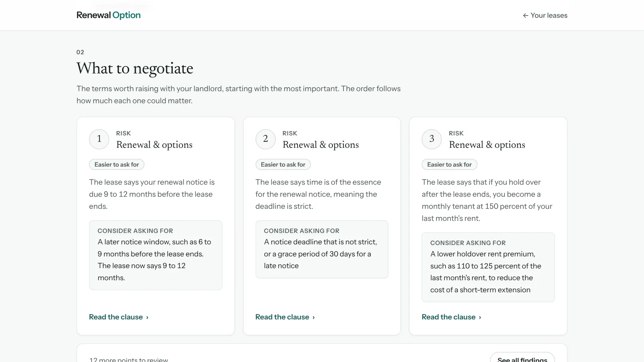The image size is (644, 362).
Task: Open Read the clause in card 1
Action: coord(119,317)
